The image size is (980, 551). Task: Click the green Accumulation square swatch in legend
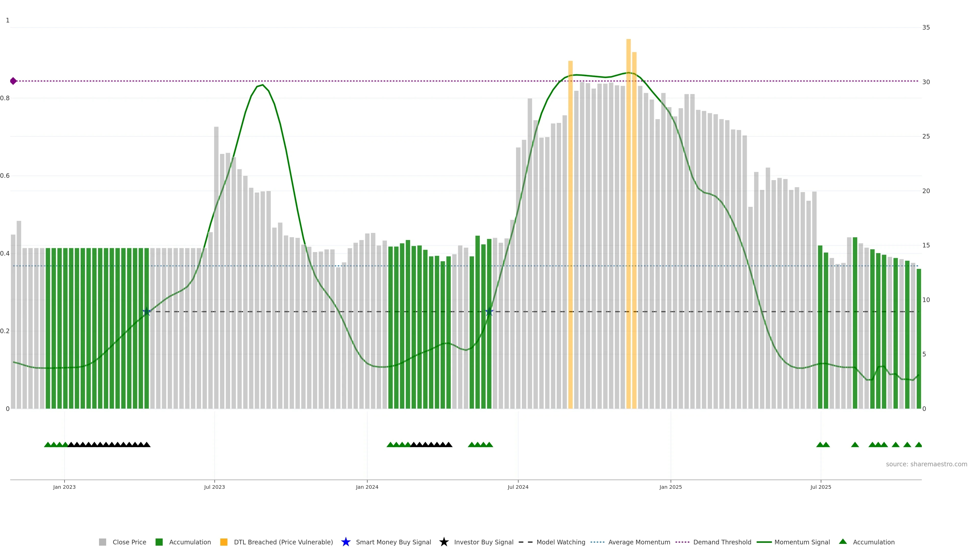point(159,542)
